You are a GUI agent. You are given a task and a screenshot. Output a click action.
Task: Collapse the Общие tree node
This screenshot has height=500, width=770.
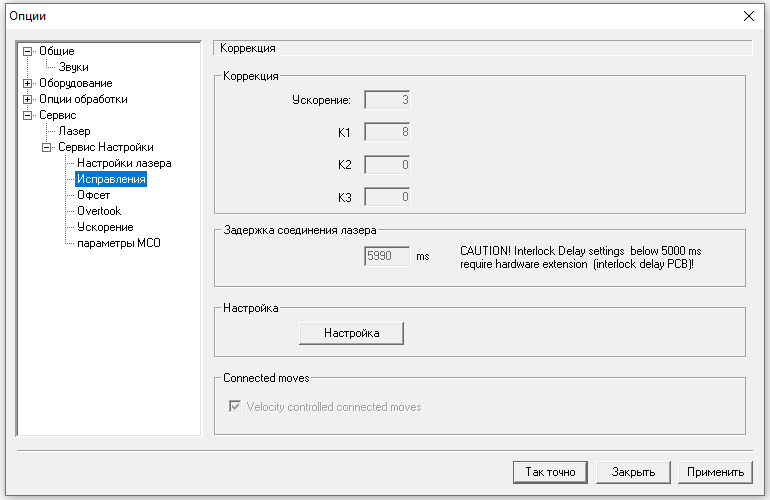tap(28, 52)
